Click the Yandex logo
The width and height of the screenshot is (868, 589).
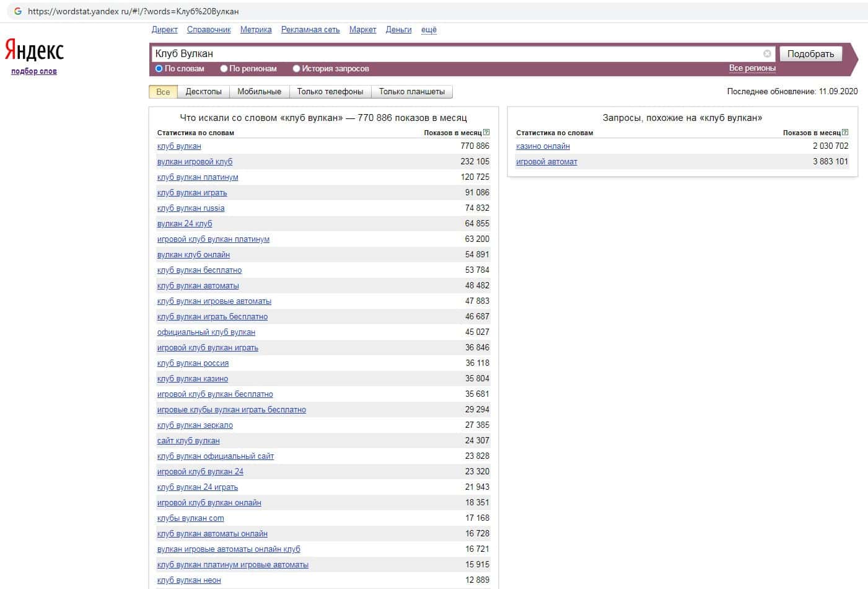[x=34, y=51]
